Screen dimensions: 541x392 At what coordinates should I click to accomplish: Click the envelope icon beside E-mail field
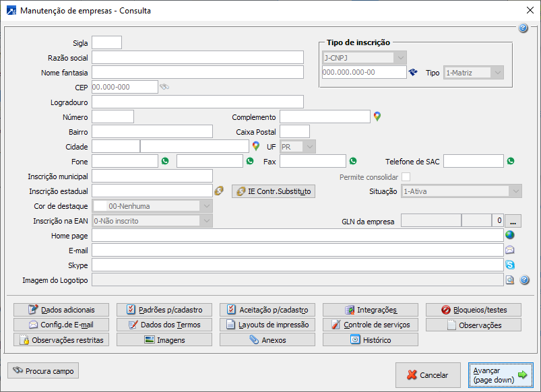(510, 250)
